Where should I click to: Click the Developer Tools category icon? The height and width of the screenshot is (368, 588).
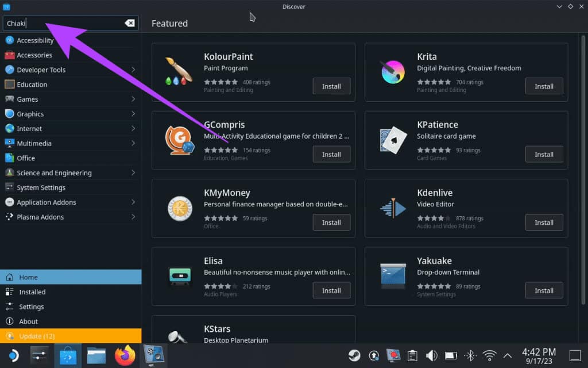(9, 70)
